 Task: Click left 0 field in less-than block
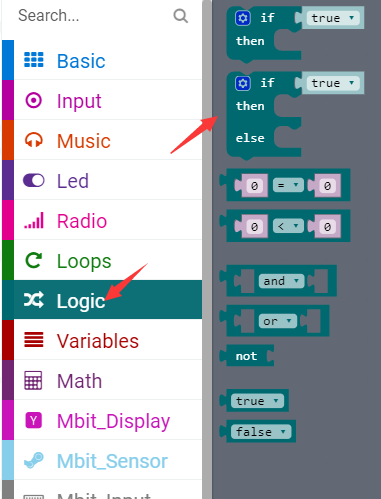255,227
